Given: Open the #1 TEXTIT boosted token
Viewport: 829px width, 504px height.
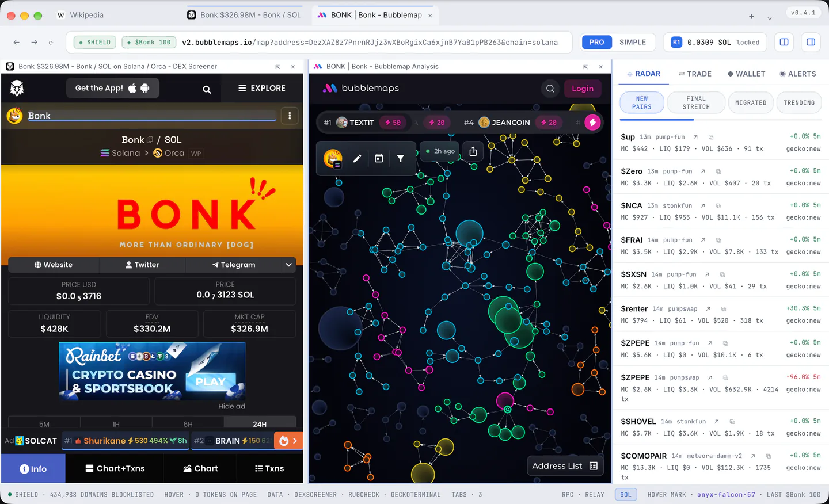Looking at the screenshot, I should click(x=363, y=123).
